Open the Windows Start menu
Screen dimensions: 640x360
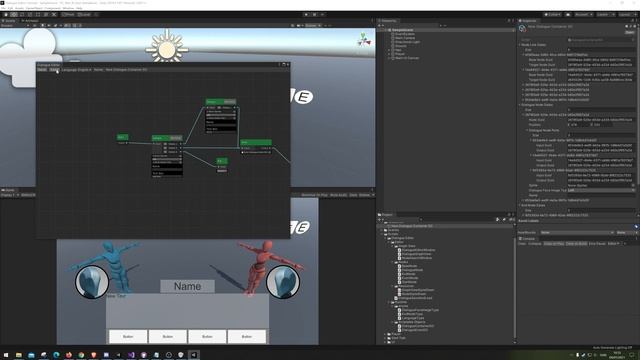tap(6, 355)
